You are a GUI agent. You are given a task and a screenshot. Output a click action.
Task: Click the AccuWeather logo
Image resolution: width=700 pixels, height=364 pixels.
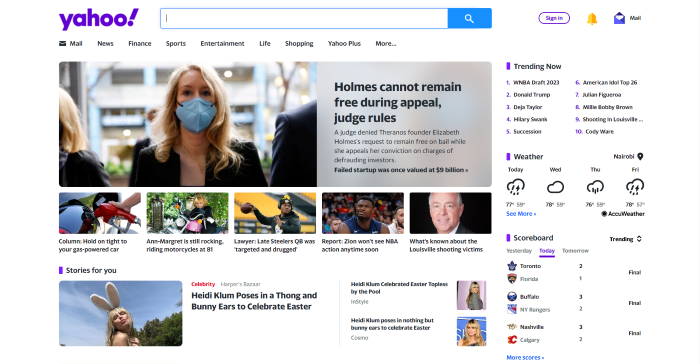tap(623, 214)
